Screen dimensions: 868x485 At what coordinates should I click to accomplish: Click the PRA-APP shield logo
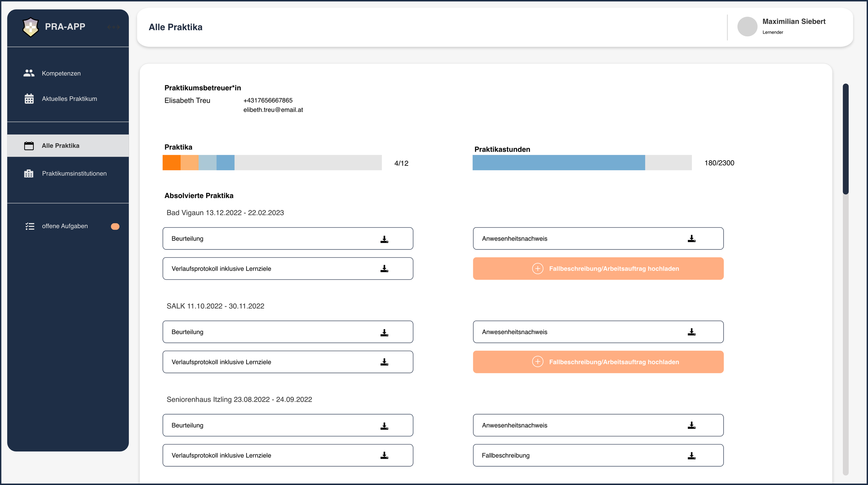(x=31, y=27)
